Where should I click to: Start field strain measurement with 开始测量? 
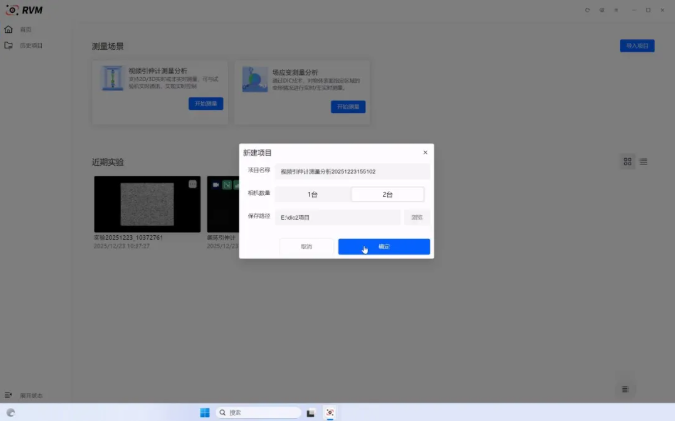click(x=348, y=107)
